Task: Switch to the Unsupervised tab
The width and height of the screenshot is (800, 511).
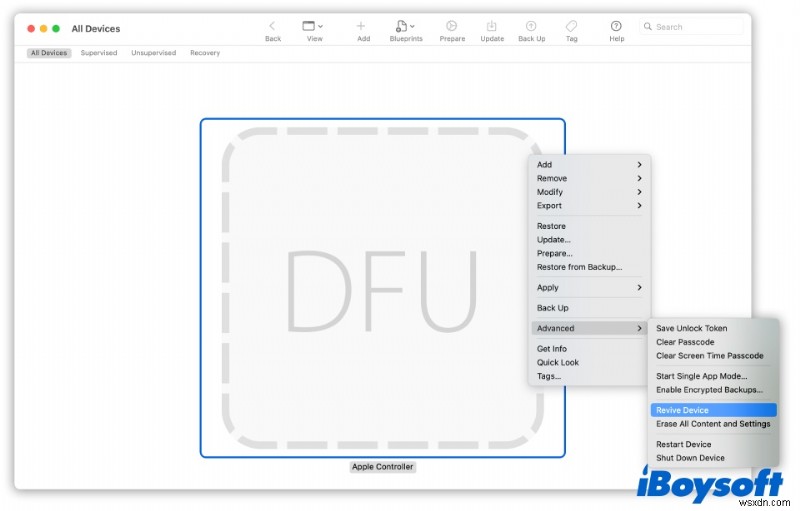Action: point(154,53)
